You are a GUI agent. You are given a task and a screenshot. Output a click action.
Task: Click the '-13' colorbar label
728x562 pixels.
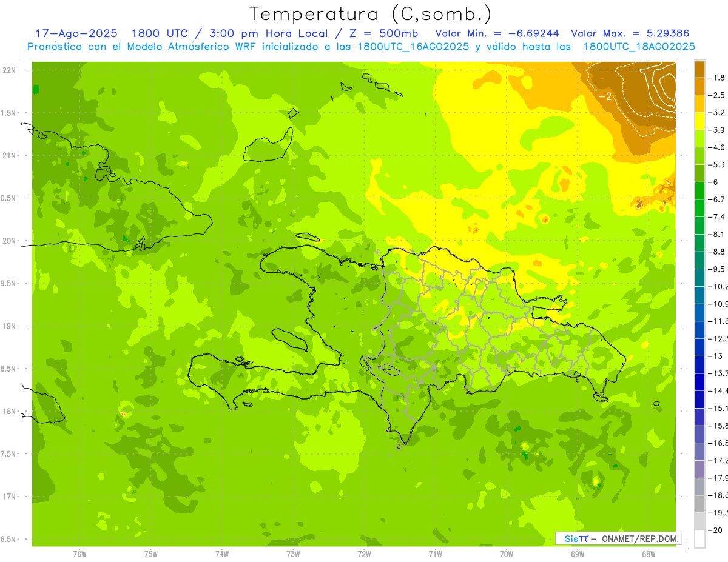pos(716,356)
